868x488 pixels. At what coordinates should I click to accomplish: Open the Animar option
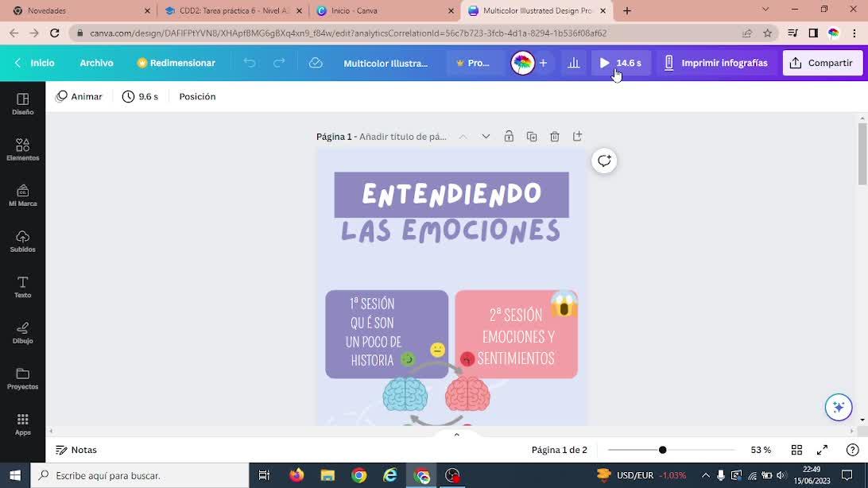click(x=79, y=96)
